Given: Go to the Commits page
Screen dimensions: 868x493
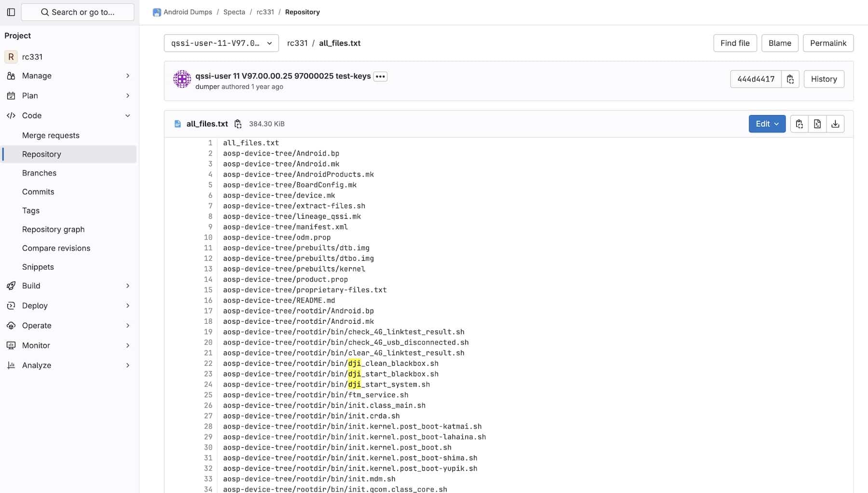Looking at the screenshot, I should [38, 192].
